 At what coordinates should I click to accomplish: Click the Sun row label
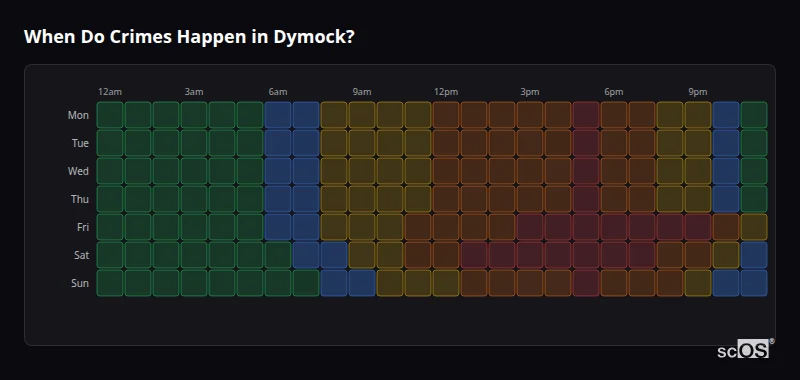tap(80, 284)
